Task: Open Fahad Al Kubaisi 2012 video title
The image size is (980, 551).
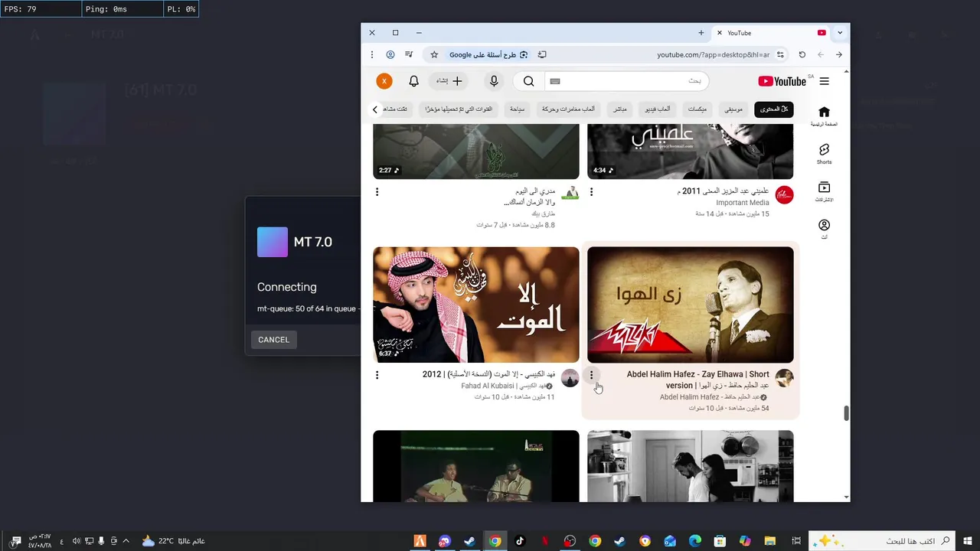Action: coord(488,374)
